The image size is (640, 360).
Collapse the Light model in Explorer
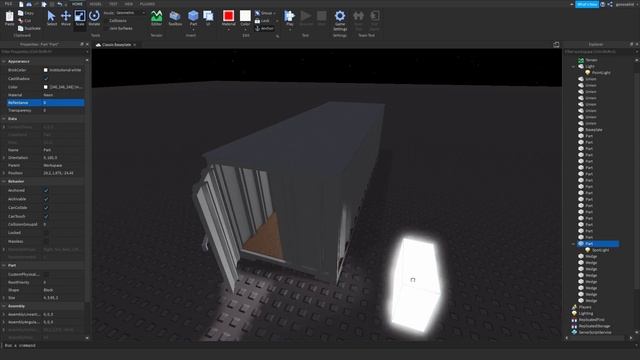[x=573, y=67]
